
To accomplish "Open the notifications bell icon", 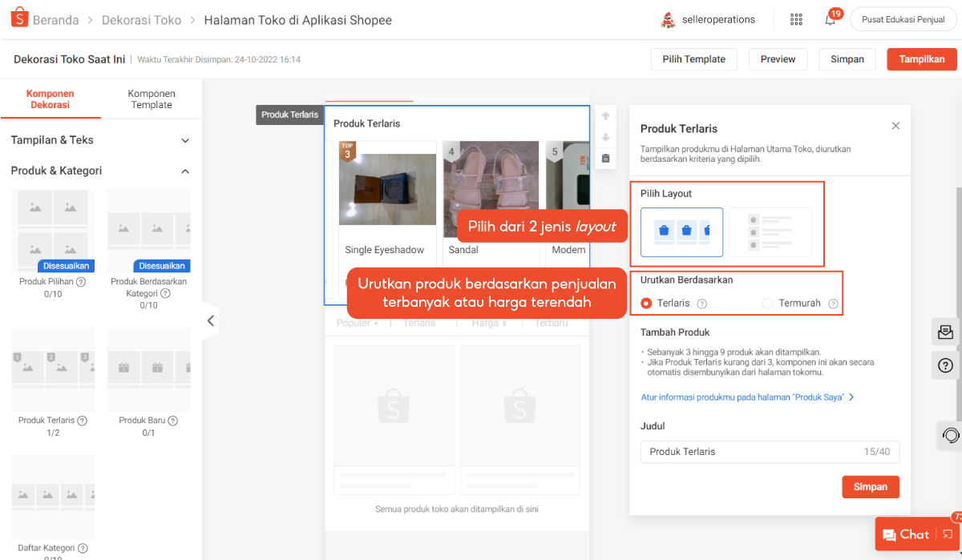I will coord(831,19).
